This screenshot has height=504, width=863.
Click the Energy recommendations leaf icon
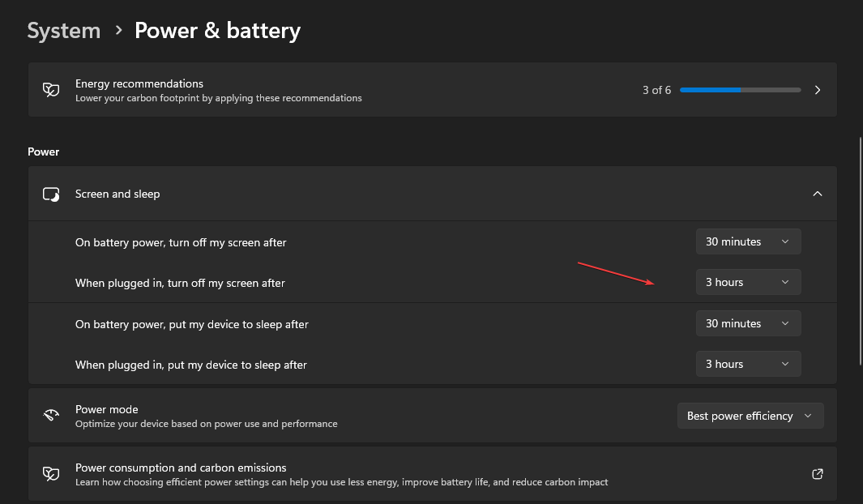pyautogui.click(x=50, y=89)
